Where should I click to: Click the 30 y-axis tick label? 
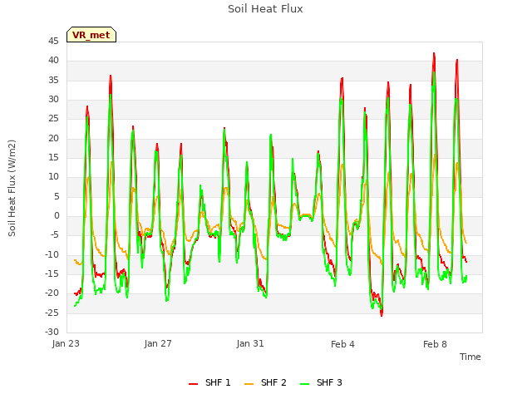click(x=53, y=100)
